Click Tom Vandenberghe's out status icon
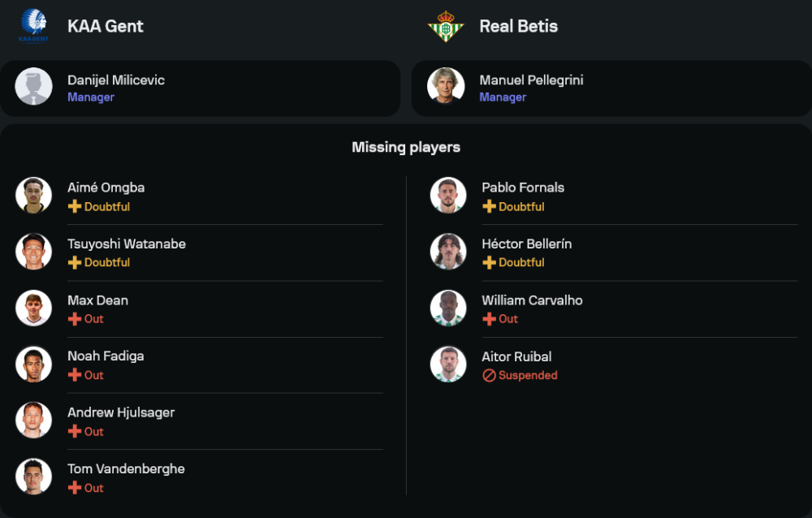Viewport: 812px width, 518px height. pyautogui.click(x=75, y=488)
